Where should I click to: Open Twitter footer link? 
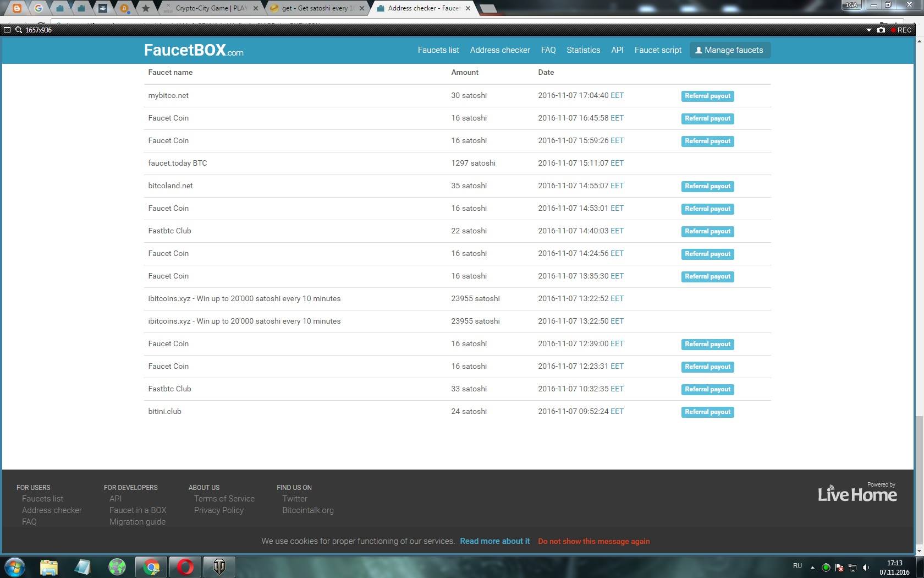(x=295, y=499)
